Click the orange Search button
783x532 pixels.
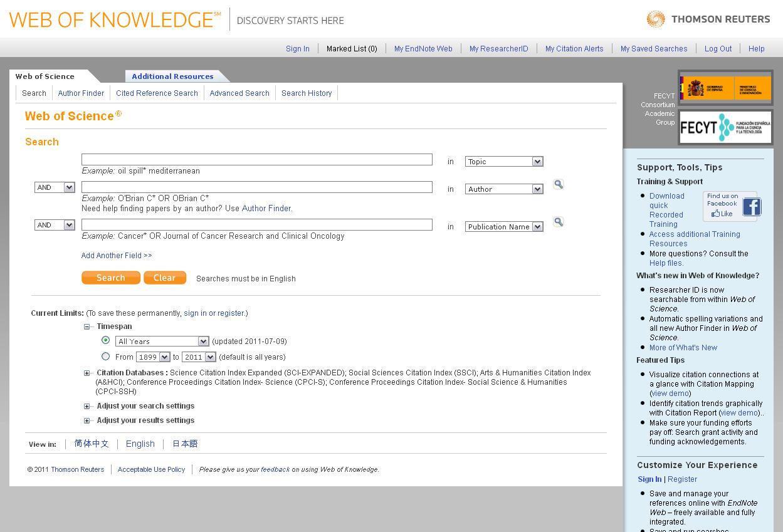point(111,278)
